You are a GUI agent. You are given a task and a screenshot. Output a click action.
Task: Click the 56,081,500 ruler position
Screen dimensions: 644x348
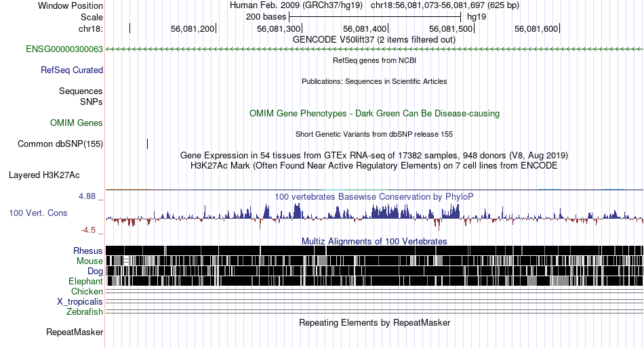[451, 28]
